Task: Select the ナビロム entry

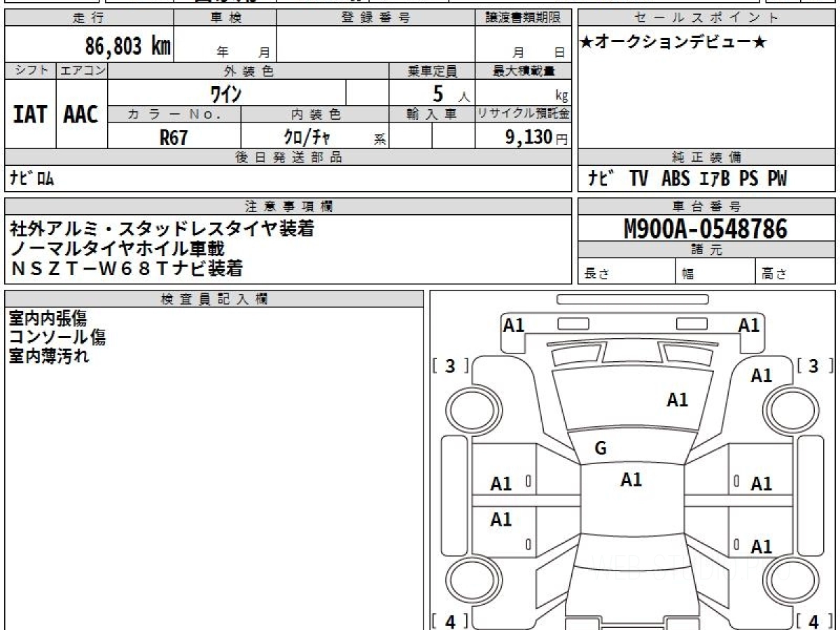Action: pyautogui.click(x=31, y=179)
